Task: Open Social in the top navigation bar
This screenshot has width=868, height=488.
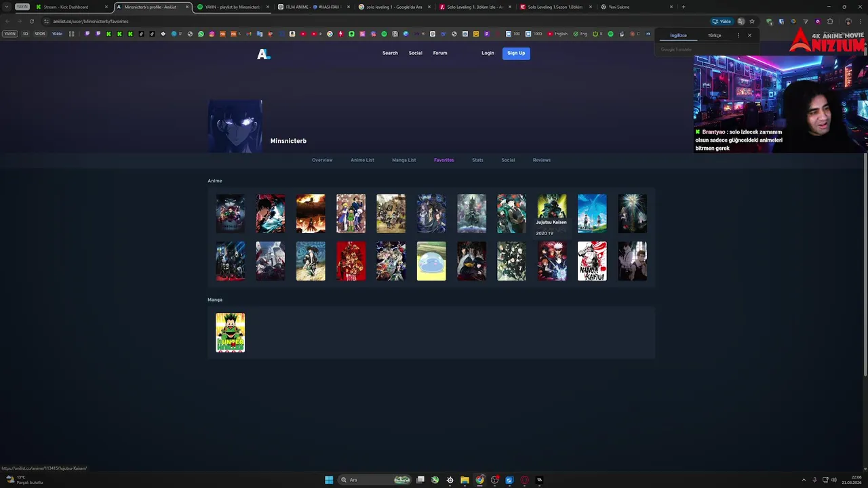Action: coord(415,53)
